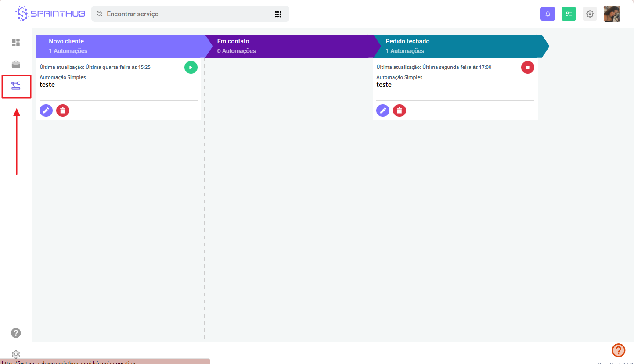Viewport: 634px width, 364px height.
Task: Open the bottom-left sidebar gear settings
Action: [x=16, y=354]
